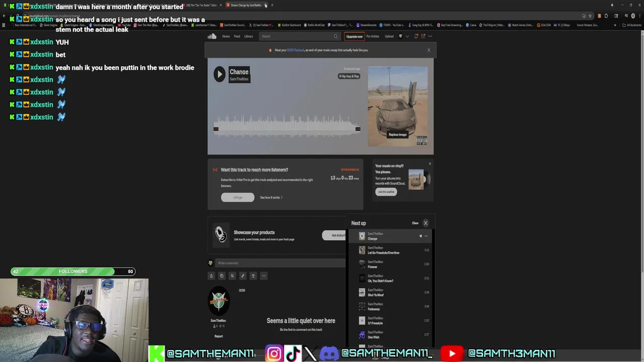Screen dimensions: 644x362
Task: Click the Report link
Action: [218, 336]
